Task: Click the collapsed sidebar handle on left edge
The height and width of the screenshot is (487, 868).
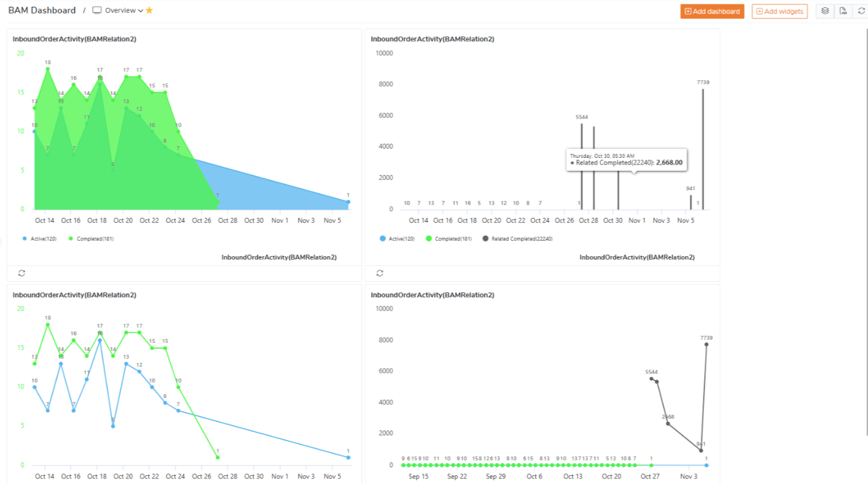Action: click(x=2, y=242)
